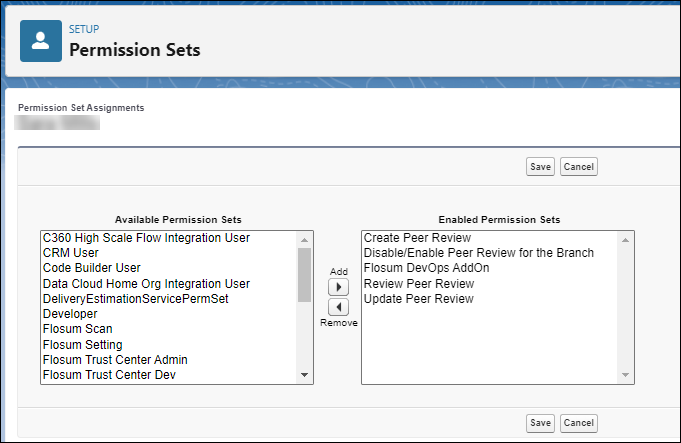Click Enabled list scroll up arrow
681x443 pixels.
(625, 240)
